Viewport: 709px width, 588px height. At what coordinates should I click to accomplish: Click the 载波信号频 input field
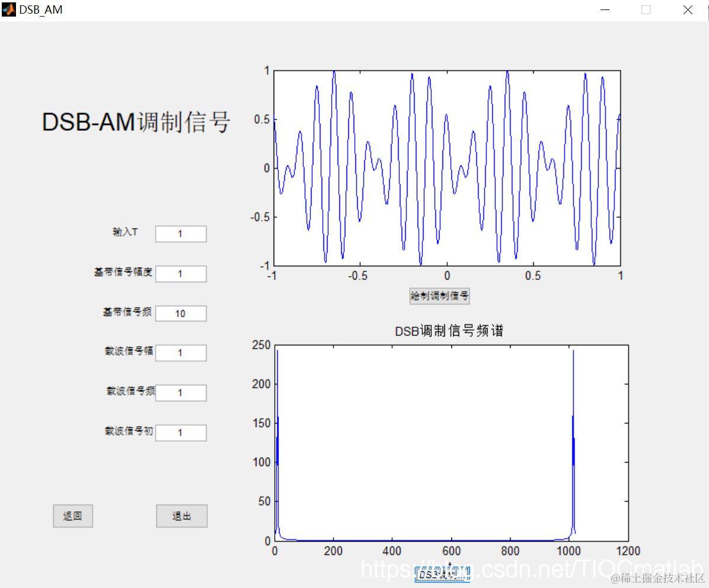[181, 393]
